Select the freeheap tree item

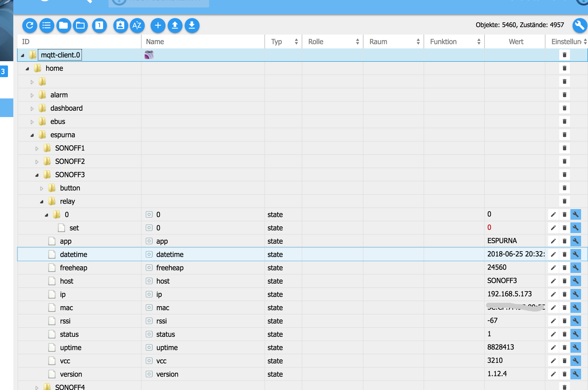(x=74, y=268)
